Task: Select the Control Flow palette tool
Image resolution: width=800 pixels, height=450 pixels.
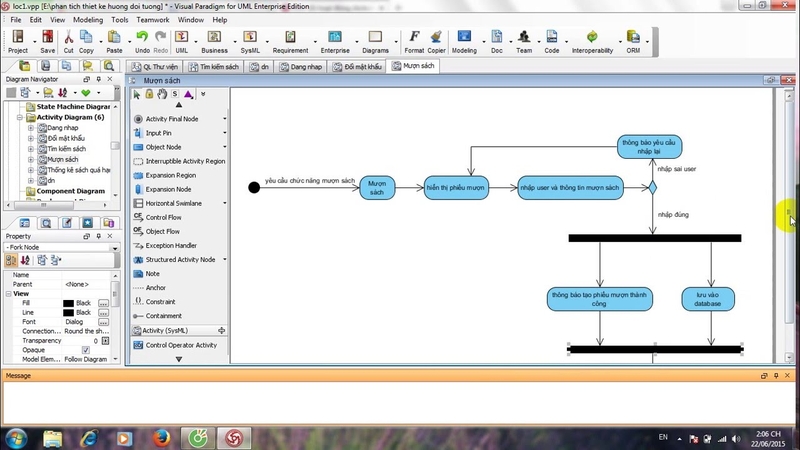Action: click(163, 217)
